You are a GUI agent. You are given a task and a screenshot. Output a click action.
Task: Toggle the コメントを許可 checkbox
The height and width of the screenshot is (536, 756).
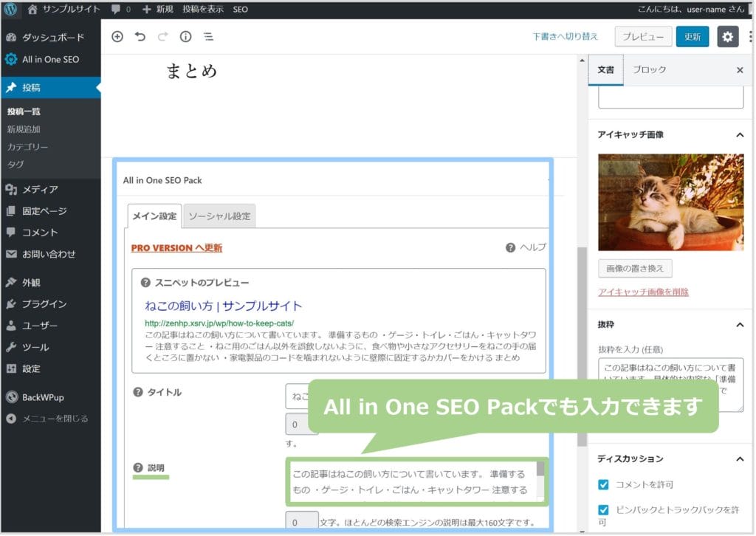click(604, 484)
